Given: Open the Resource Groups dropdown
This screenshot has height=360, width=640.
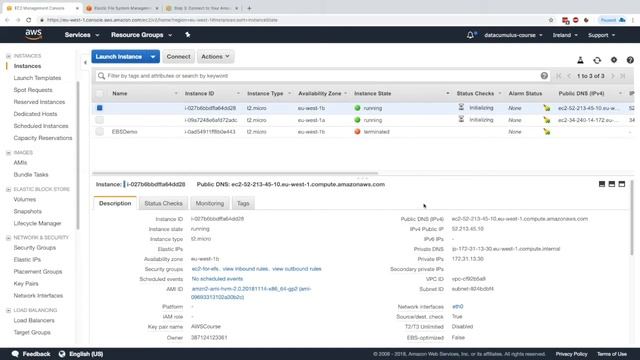Looking at the screenshot, I should pyautogui.click(x=141, y=35).
